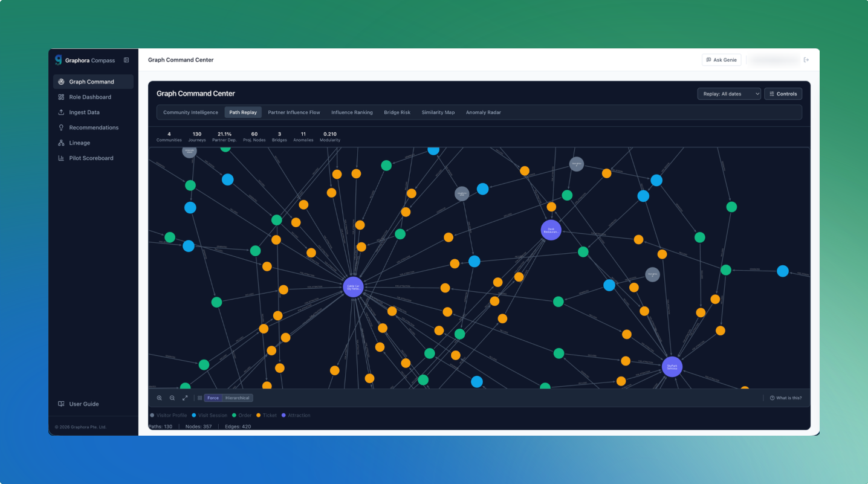Viewport: 868px width, 484px height.
Task: Click the 3 Bridges stat
Action: tap(279, 137)
